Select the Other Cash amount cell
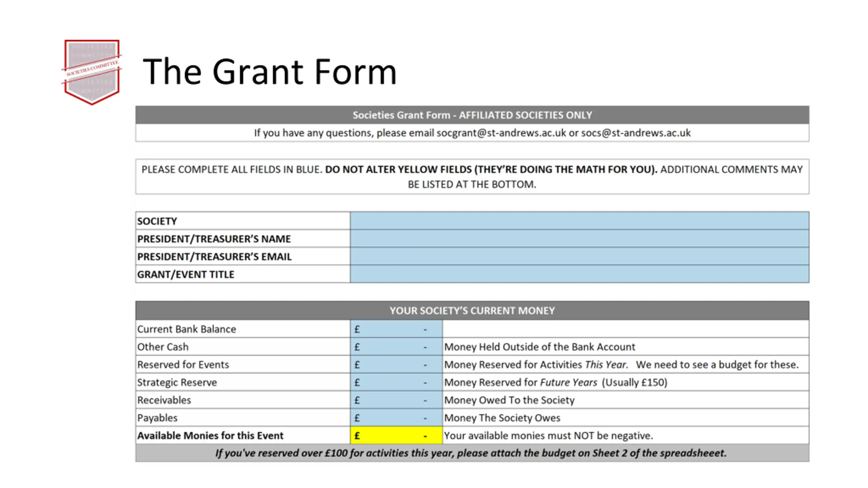Viewport: 868px width, 488px height. point(396,347)
